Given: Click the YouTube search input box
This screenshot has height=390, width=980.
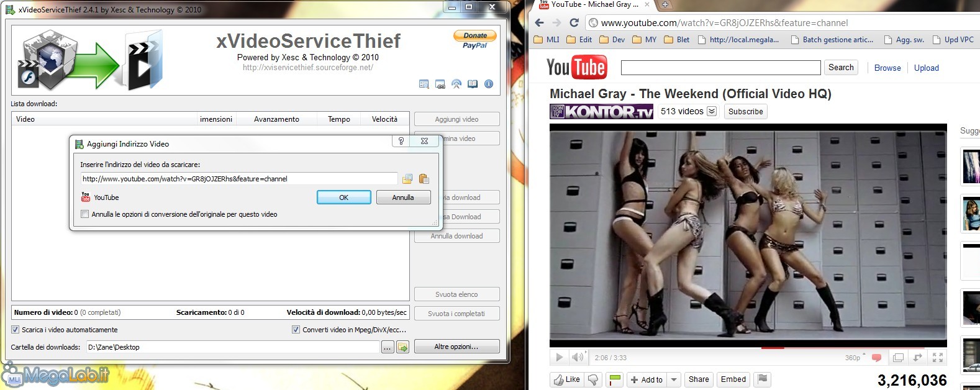Looking at the screenshot, I should (720, 68).
